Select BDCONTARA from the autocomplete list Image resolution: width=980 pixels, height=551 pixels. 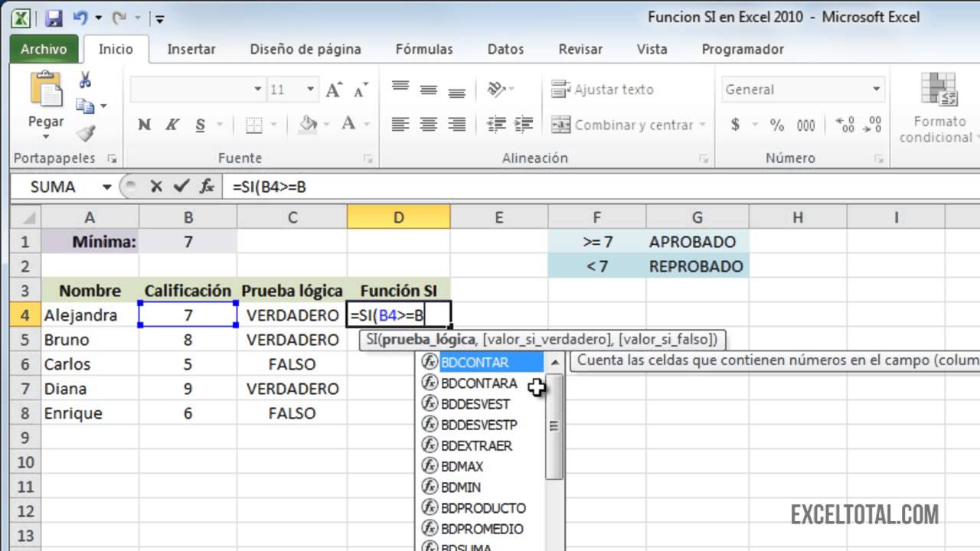[x=479, y=383]
